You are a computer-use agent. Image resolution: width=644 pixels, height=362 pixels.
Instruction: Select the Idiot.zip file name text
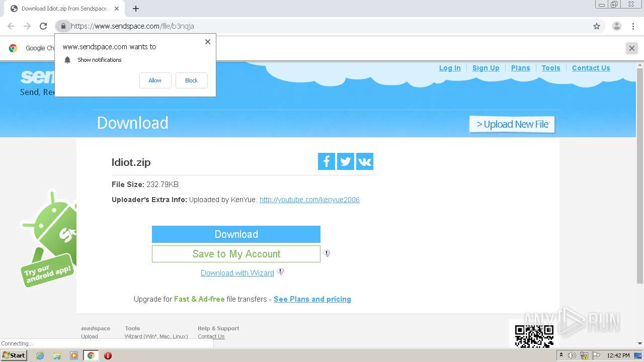point(131,162)
